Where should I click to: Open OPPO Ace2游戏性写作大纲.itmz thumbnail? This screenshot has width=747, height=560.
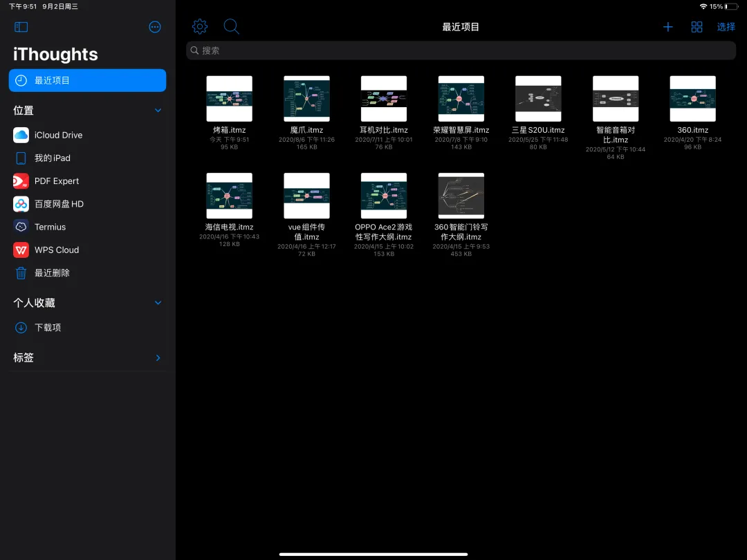[384, 196]
